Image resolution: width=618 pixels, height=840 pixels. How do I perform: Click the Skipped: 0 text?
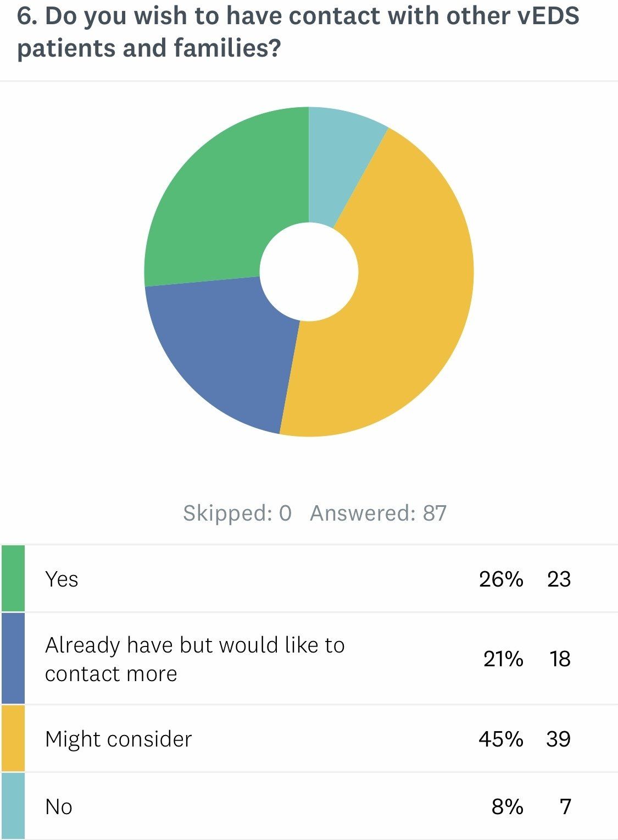click(x=237, y=513)
